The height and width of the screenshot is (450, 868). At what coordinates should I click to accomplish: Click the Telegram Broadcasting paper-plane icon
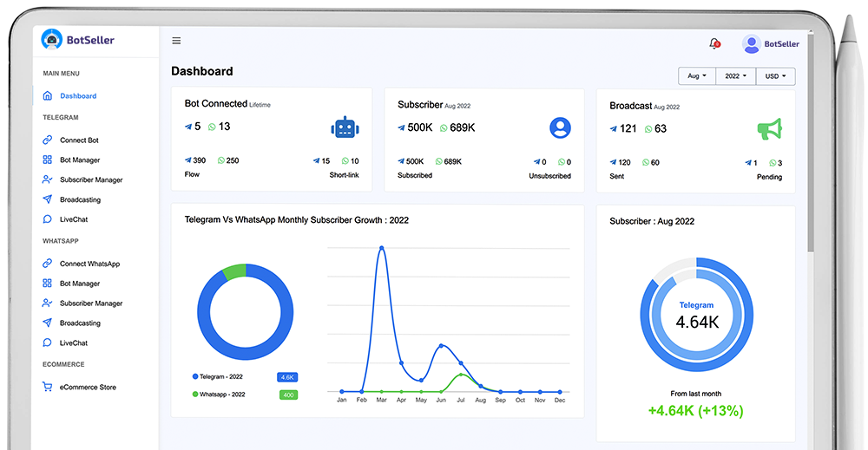[48, 199]
